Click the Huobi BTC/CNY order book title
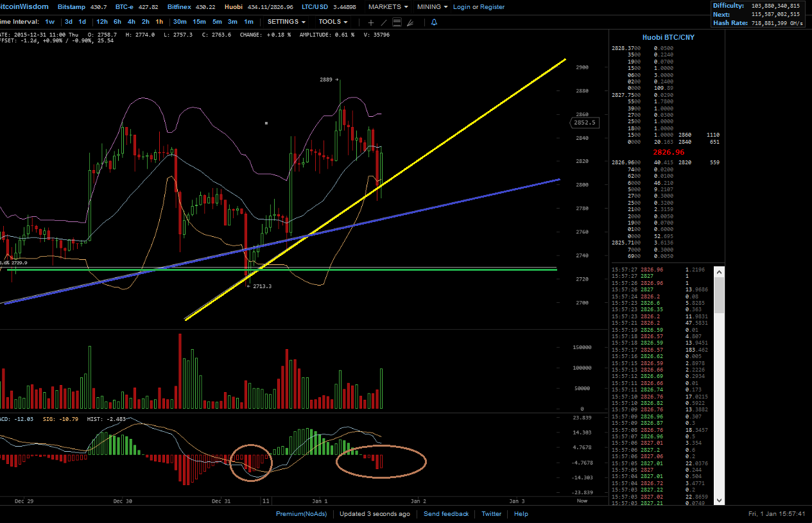812x523 pixels. pos(668,37)
